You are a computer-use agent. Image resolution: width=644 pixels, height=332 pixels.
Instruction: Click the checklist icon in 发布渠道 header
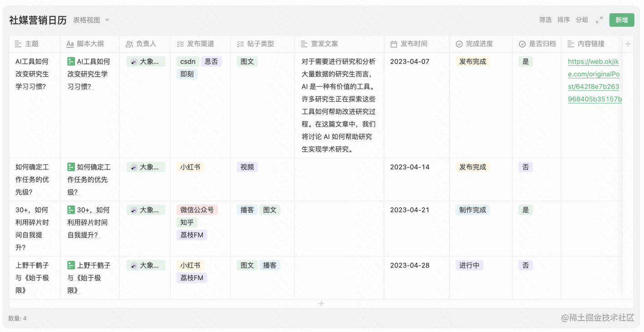[180, 44]
